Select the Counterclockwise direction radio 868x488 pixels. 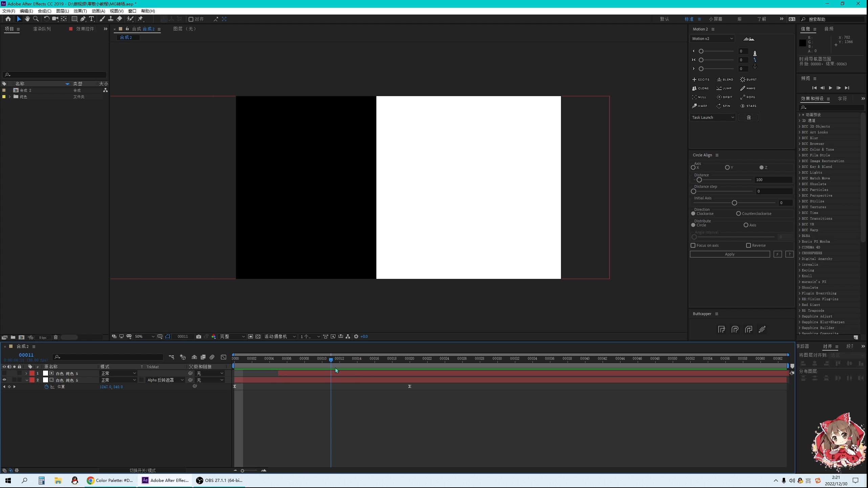click(738, 214)
